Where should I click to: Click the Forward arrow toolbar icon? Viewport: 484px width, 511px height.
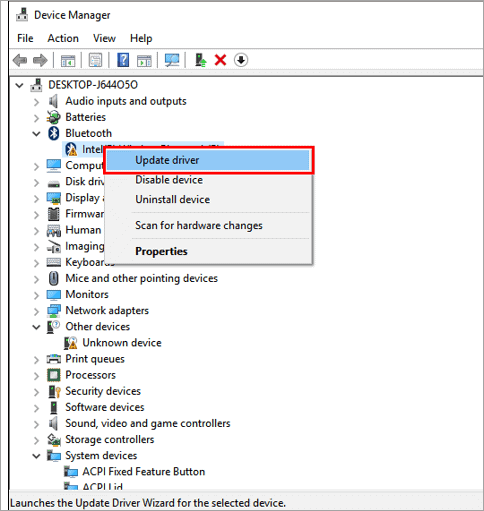40,60
